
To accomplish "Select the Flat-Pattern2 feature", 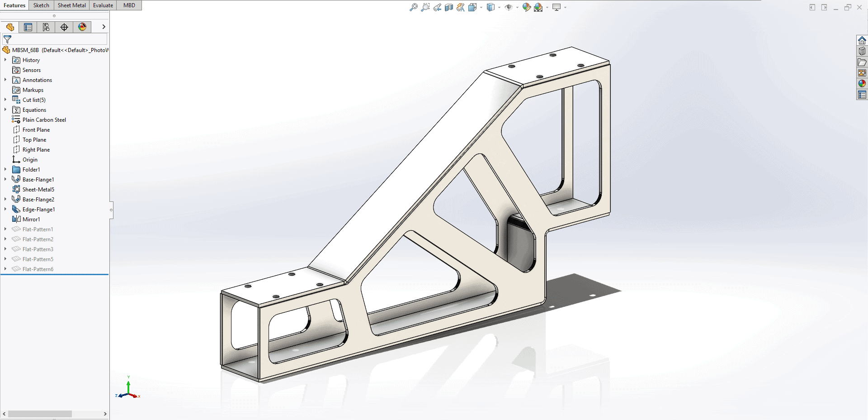I will [x=38, y=239].
